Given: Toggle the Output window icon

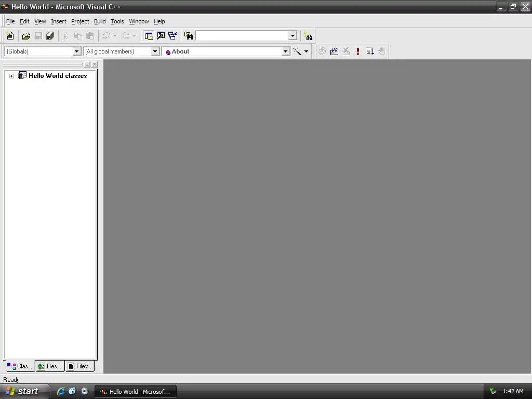Looking at the screenshot, I should (x=161, y=36).
